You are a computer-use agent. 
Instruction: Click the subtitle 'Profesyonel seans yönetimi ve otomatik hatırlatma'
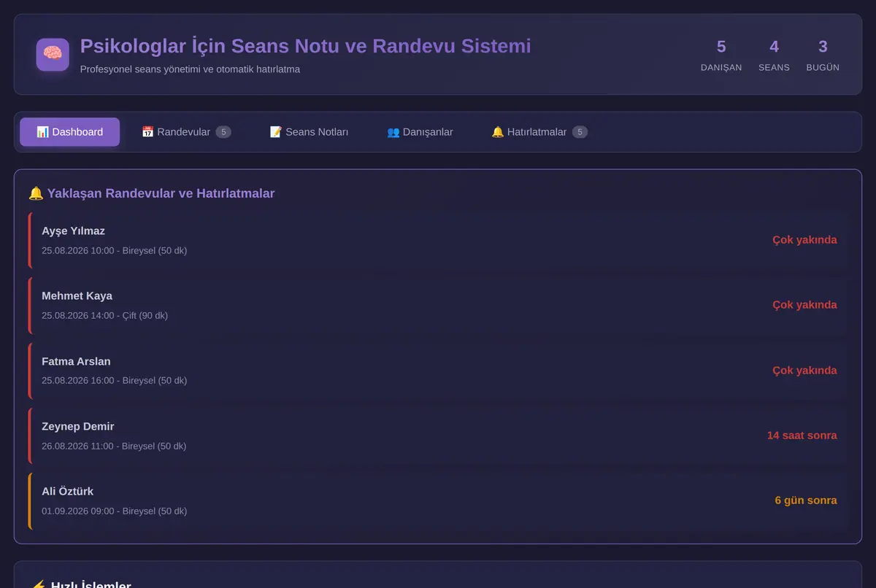point(190,69)
